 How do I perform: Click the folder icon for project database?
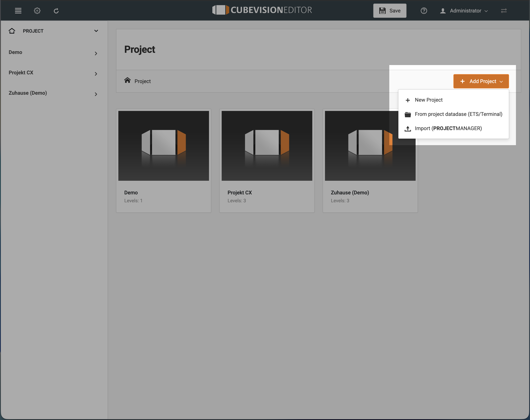click(x=407, y=114)
